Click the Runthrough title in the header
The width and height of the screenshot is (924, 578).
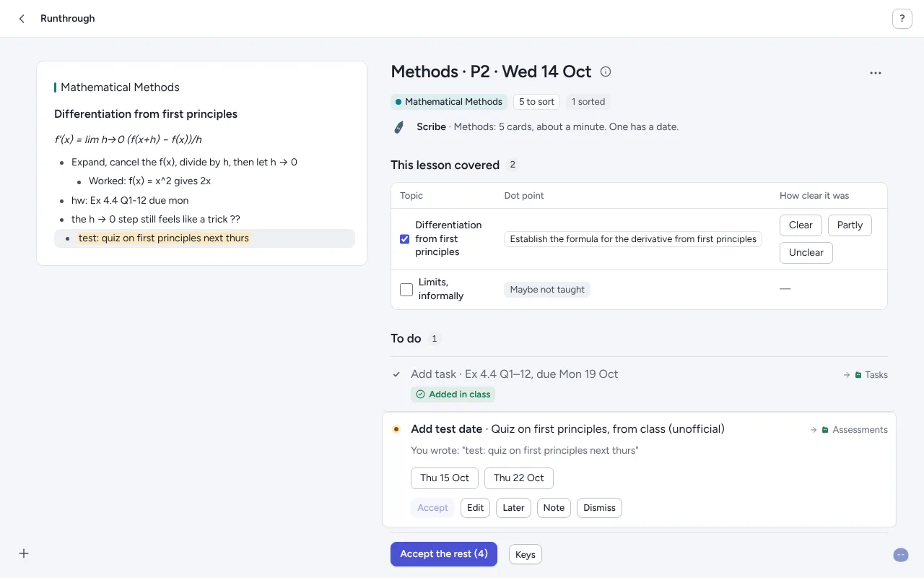(x=68, y=19)
